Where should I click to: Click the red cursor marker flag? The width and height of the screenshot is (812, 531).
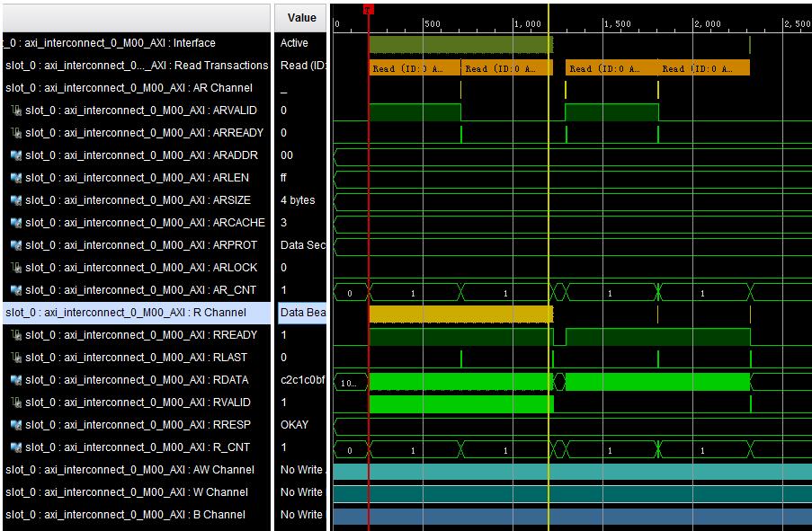(x=367, y=7)
